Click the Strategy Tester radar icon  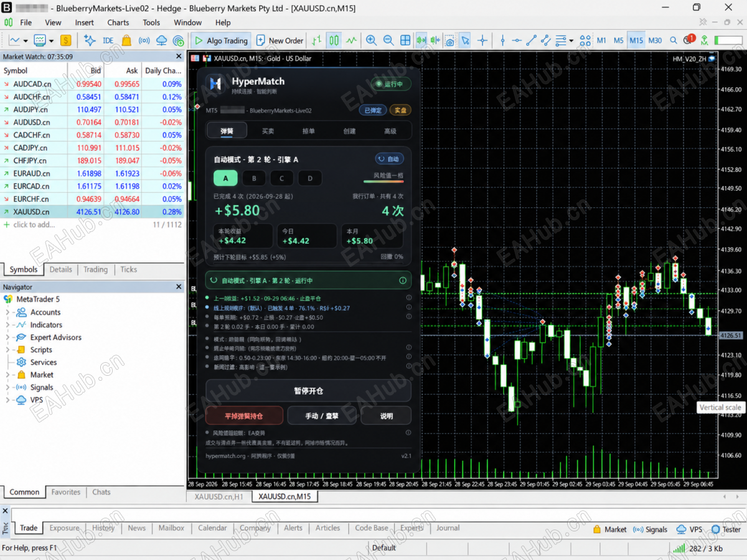178,40
